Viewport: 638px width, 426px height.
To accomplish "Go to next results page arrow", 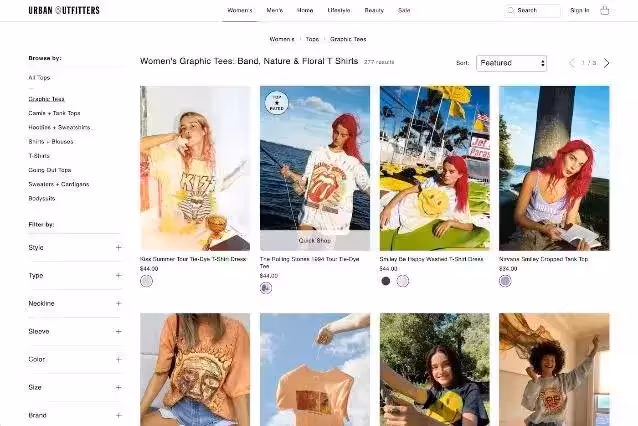I will point(606,63).
